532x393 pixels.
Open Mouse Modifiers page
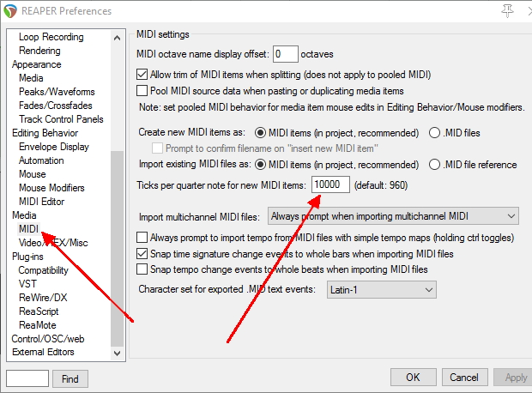[51, 188]
